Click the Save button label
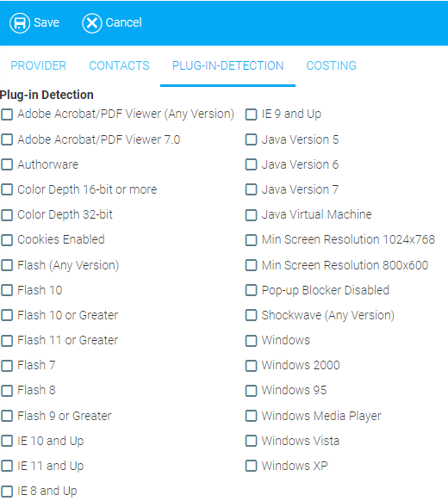 tap(47, 22)
